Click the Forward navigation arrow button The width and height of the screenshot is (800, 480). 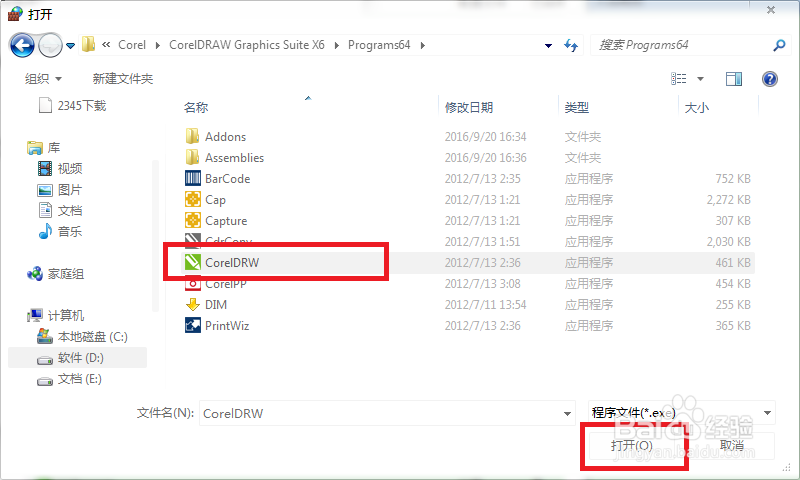(x=50, y=45)
